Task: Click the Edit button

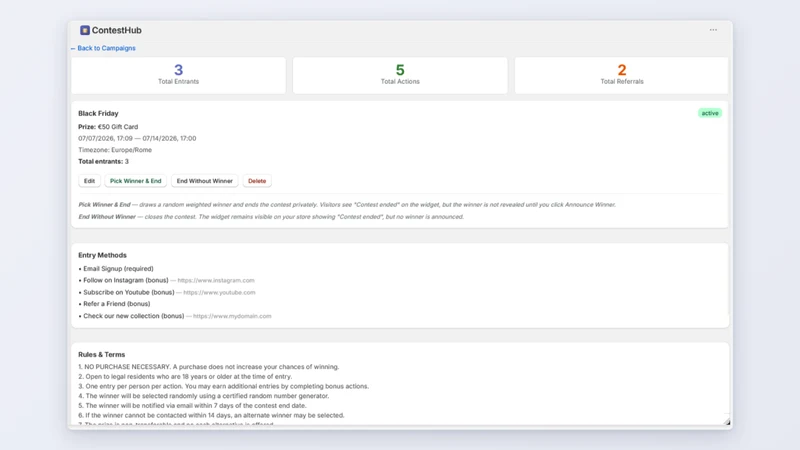Action: (x=89, y=181)
